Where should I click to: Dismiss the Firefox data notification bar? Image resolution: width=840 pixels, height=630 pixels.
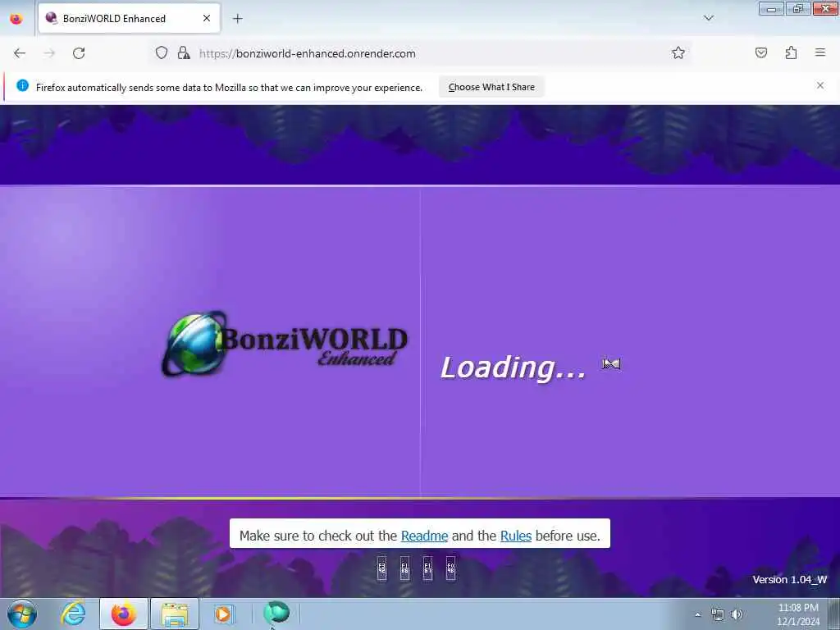point(819,85)
